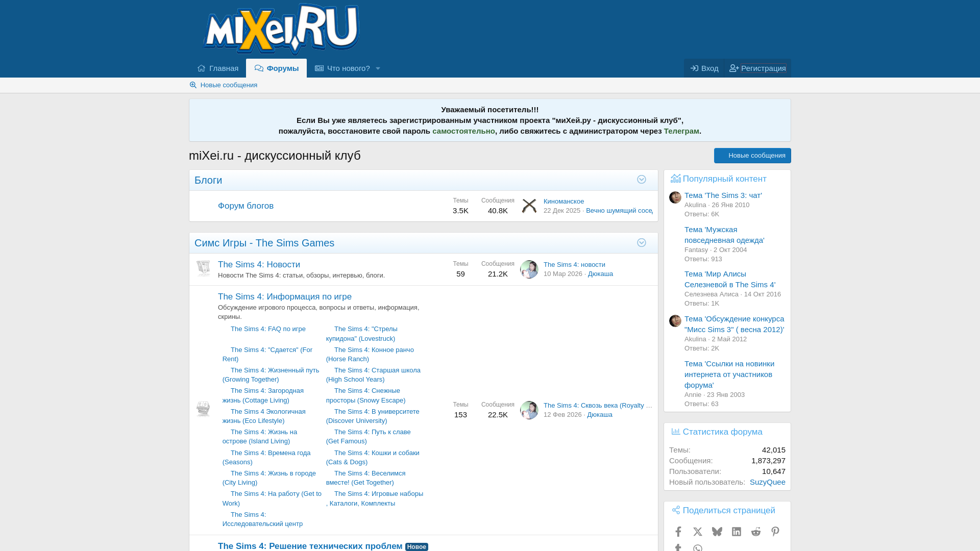The image size is (980, 551).
Task: Open the Кошки и собаки (Cats & Dogs) subforum
Action: pyautogui.click(x=373, y=458)
